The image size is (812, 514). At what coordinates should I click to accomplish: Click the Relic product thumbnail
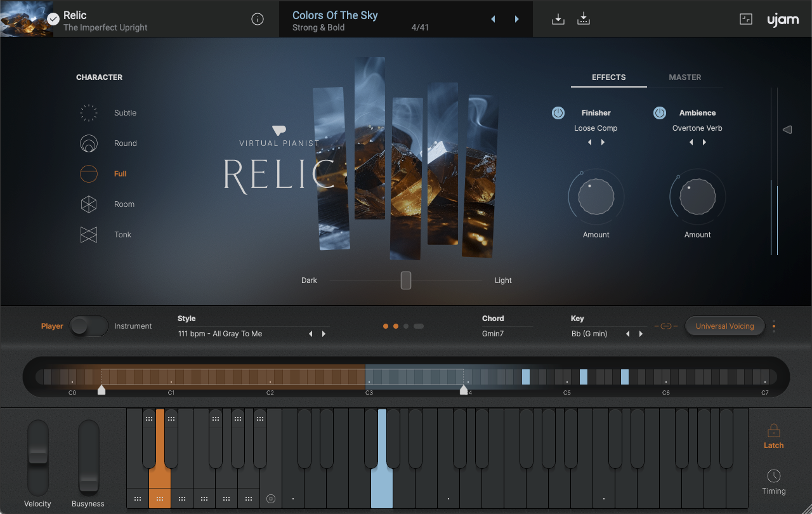coord(27,18)
